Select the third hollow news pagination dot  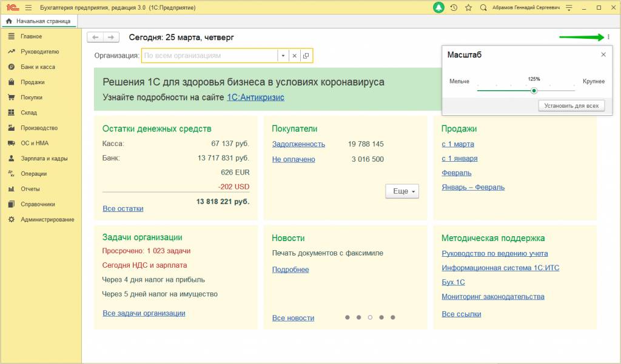(x=370, y=317)
